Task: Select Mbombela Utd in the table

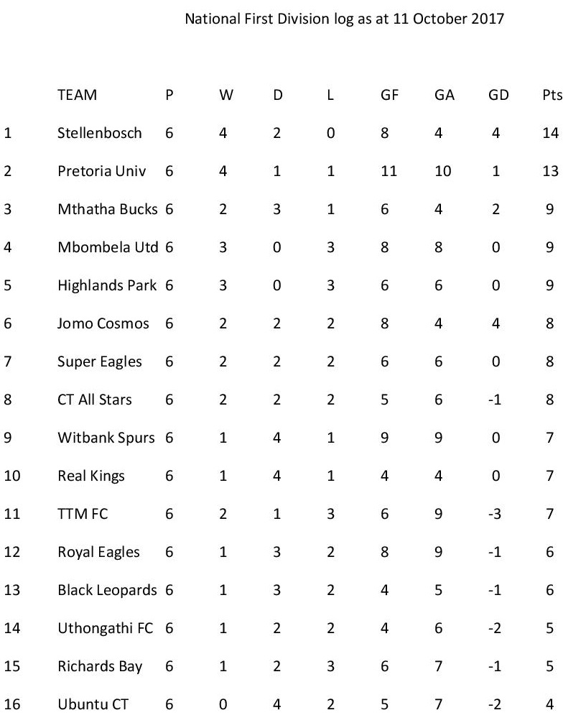Action: pos(108,247)
